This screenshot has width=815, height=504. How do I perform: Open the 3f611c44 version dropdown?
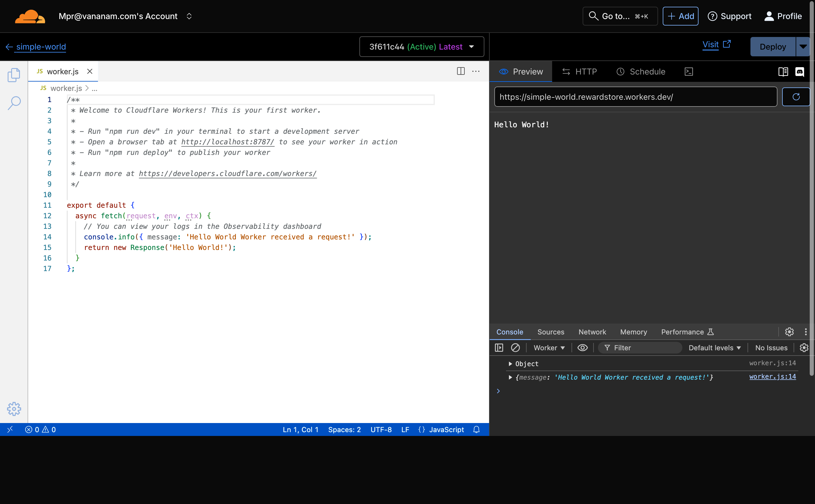pos(422,47)
